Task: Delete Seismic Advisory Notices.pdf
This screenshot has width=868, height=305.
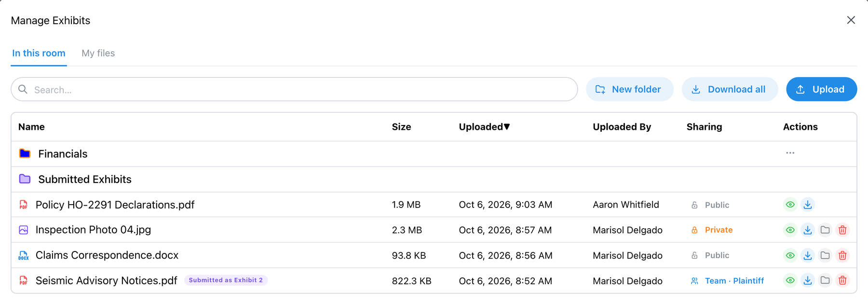Action: 842,280
